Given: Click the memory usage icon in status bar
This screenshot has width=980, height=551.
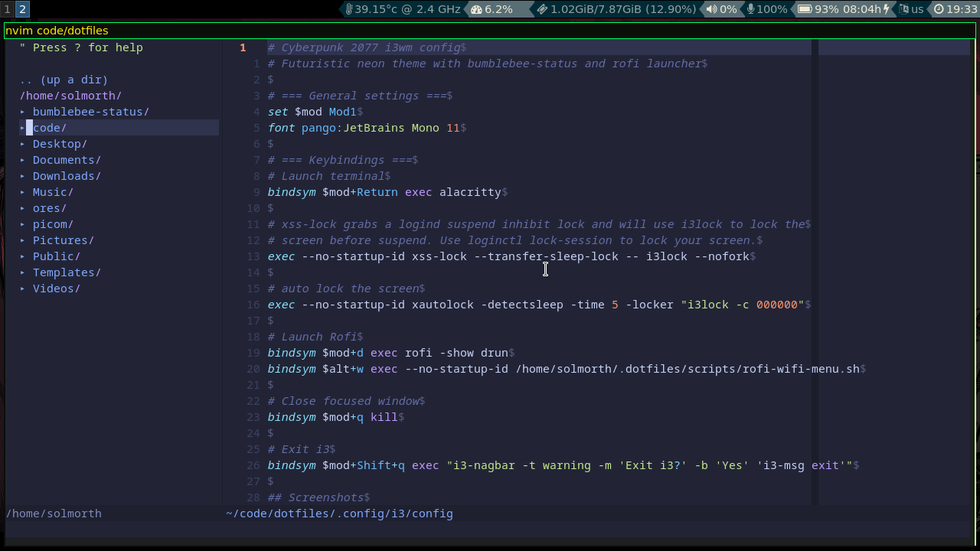Looking at the screenshot, I should pos(542,9).
